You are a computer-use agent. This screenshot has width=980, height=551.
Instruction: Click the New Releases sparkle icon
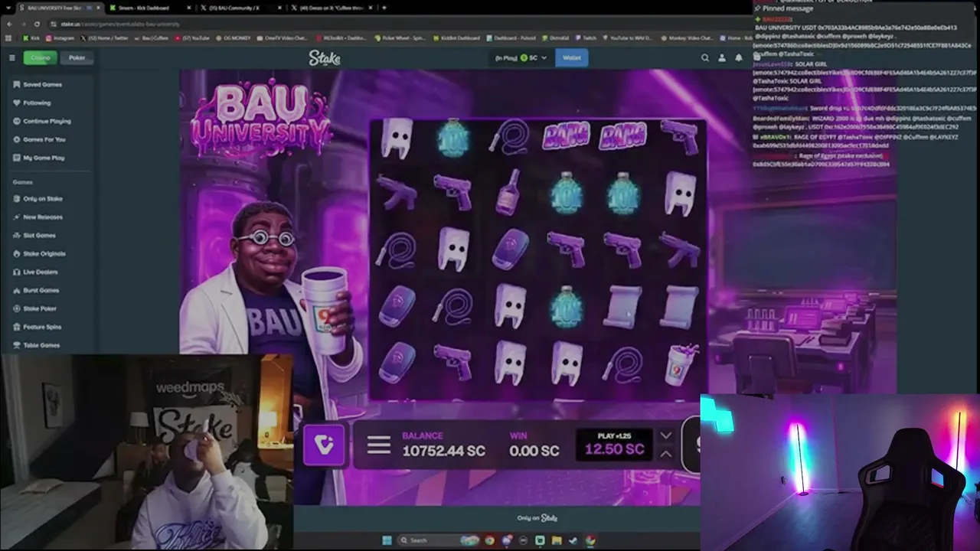[17, 217]
